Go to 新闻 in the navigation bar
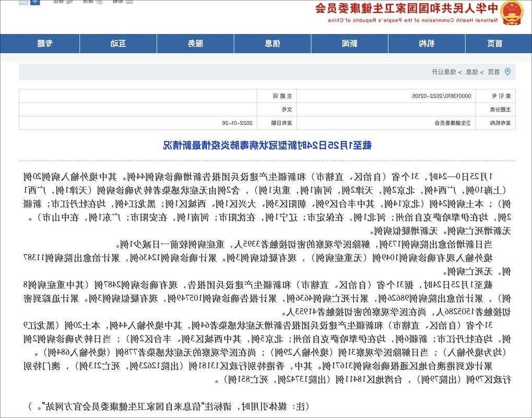The width and height of the screenshot is (532, 418). [x=350, y=44]
